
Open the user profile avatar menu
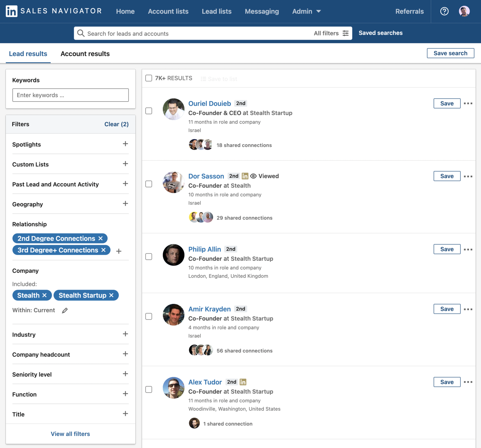[464, 11]
